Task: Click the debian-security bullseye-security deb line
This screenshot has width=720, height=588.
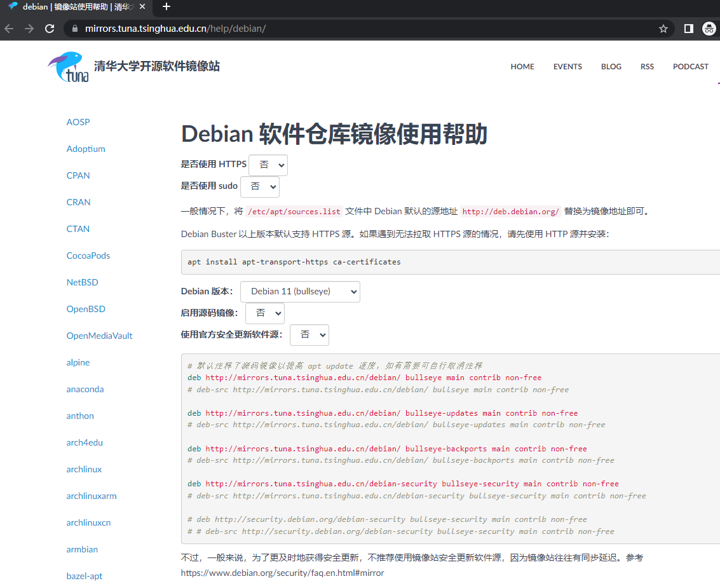Action: click(403, 484)
